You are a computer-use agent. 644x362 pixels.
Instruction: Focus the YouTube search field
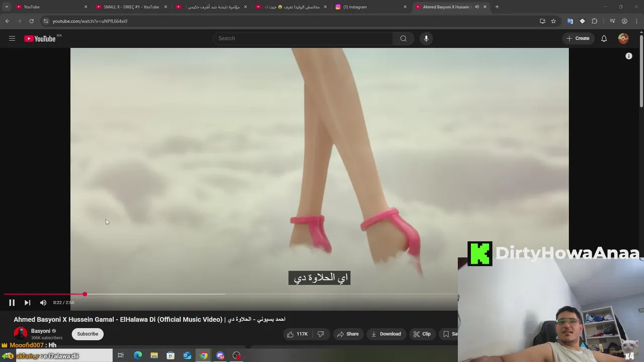[x=303, y=38]
